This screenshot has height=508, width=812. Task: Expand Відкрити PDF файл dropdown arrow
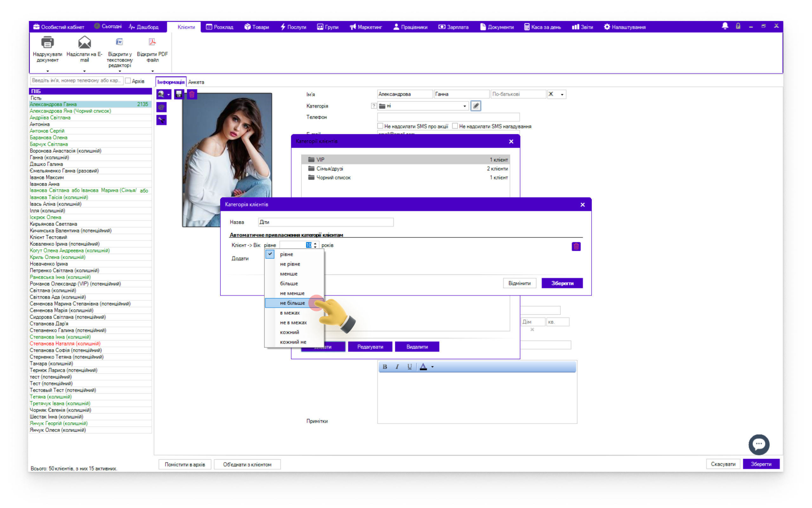[152, 71]
